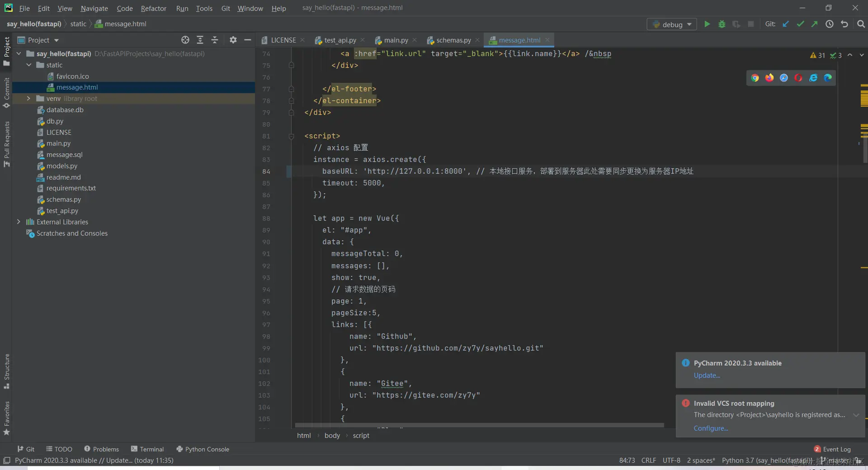Image resolution: width=868 pixels, height=470 pixels.
Task: Go to previous highlighted error
Action: click(850, 55)
